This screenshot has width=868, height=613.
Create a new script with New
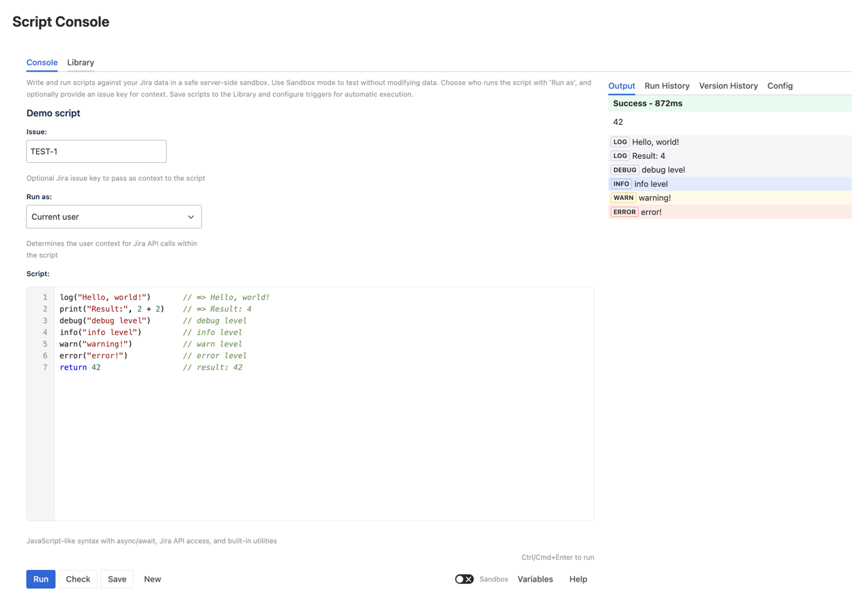coord(151,579)
